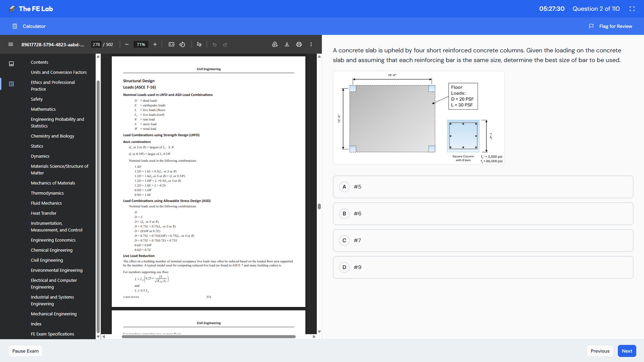Open the Calculator tool

pos(29,26)
